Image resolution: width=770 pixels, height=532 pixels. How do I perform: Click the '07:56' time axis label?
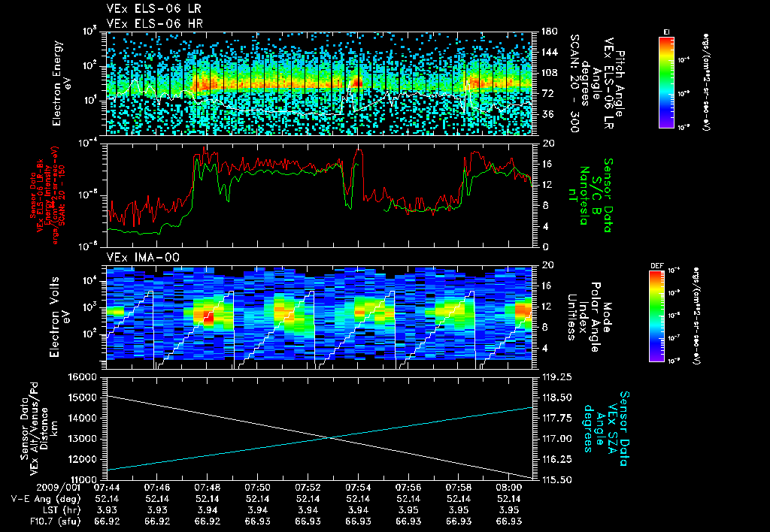[408, 488]
